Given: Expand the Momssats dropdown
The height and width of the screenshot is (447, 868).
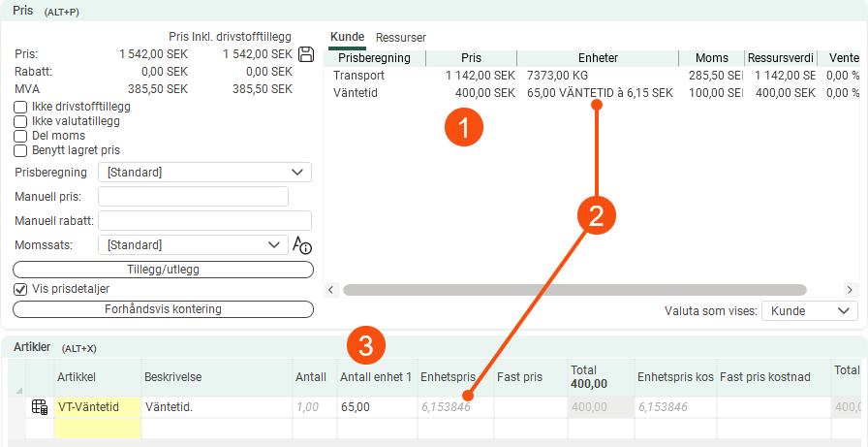Looking at the screenshot, I should 193,245.
